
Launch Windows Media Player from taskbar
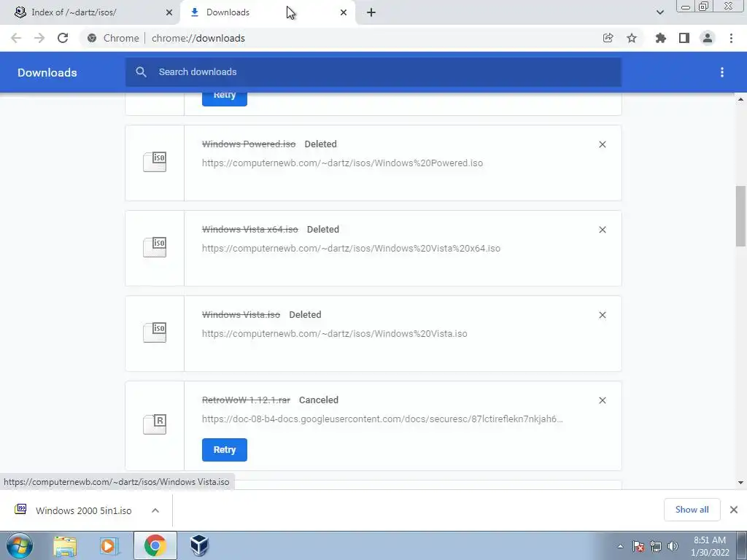[109, 545]
